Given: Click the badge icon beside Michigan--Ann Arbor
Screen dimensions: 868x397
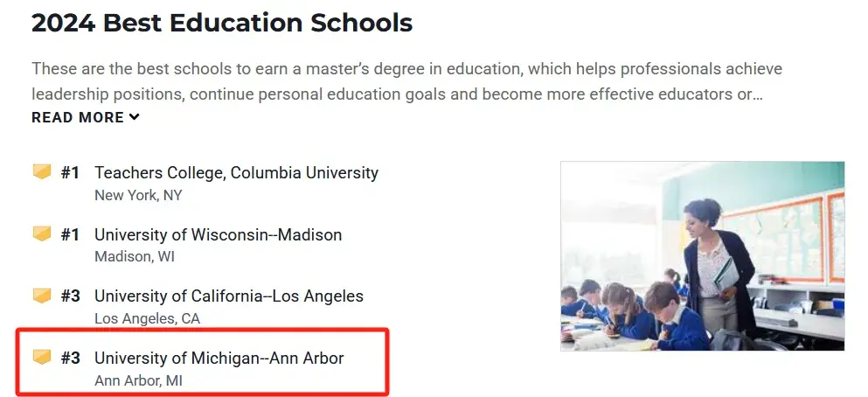Looking at the screenshot, I should 42,358.
